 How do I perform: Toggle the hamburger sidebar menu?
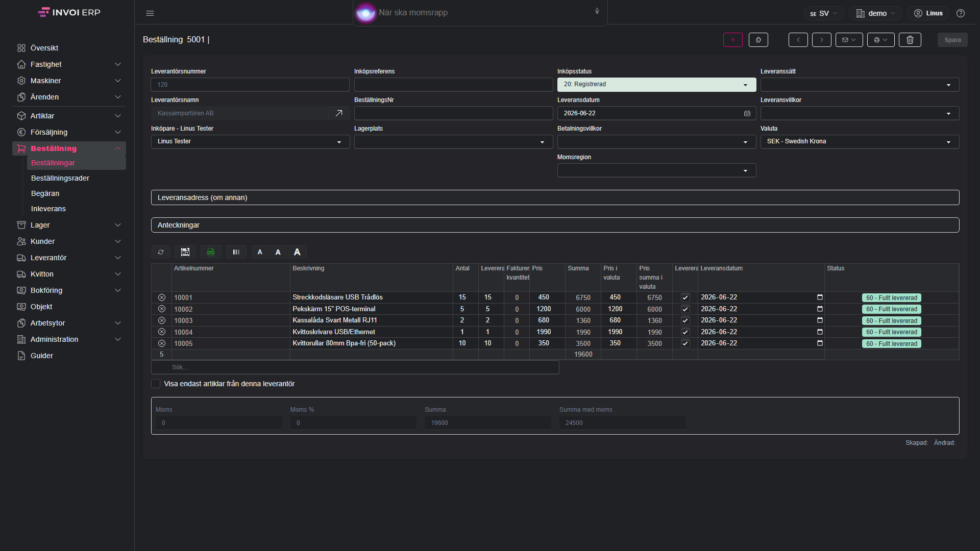(150, 13)
